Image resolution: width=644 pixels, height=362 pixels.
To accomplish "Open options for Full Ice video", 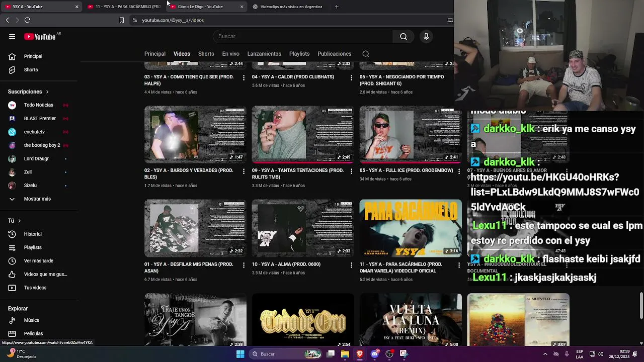I will point(458,171).
